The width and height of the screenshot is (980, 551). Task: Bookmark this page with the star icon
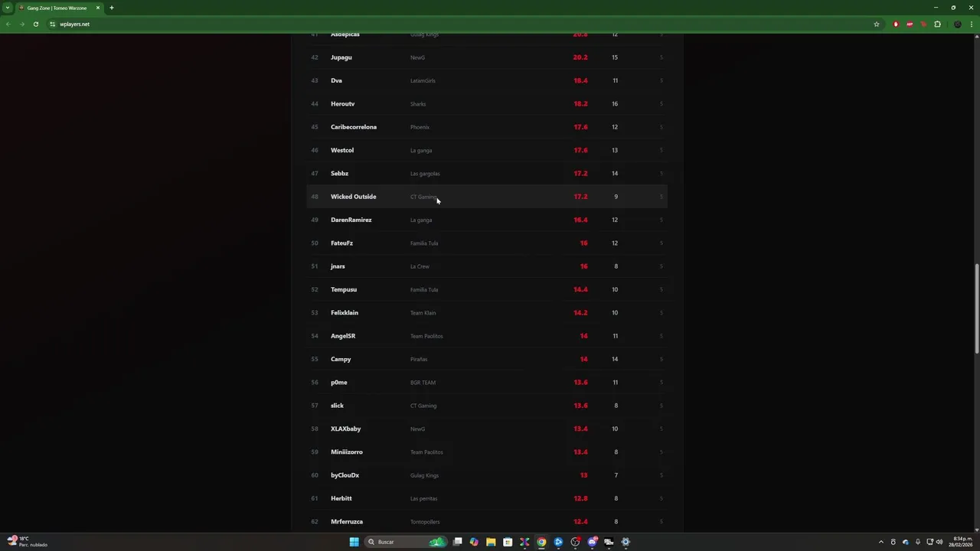click(x=877, y=24)
